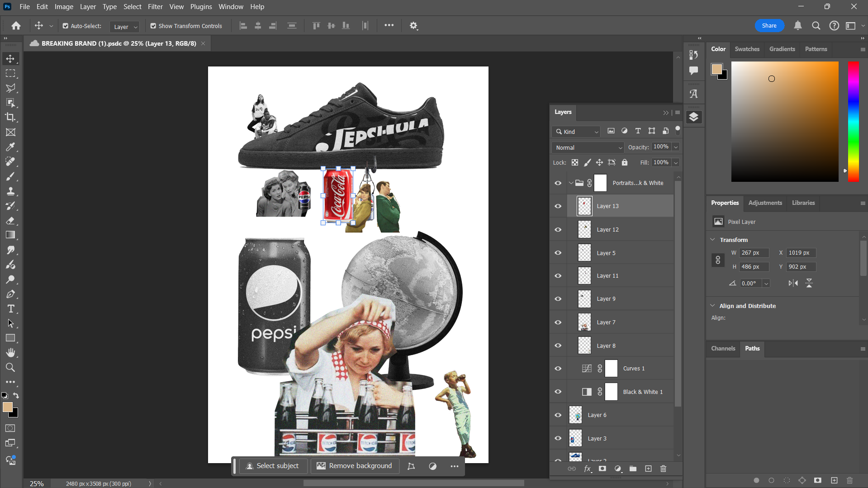Screen dimensions: 868x488
Task: Select the Eyedropper tool
Action: 10,147
